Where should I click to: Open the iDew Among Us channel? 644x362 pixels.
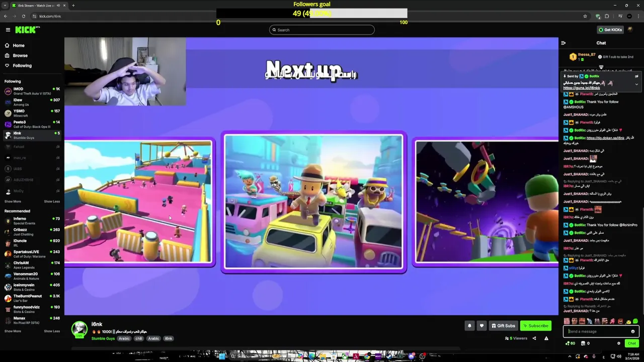32,102
